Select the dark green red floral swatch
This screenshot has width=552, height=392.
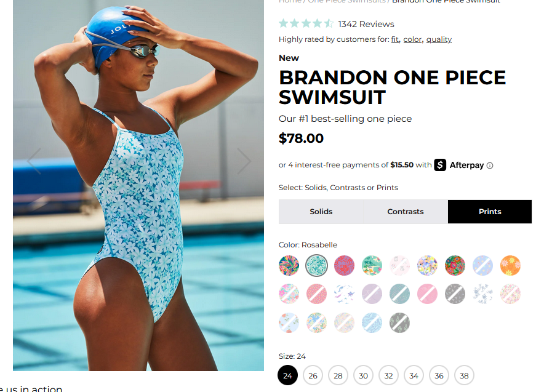[455, 265]
